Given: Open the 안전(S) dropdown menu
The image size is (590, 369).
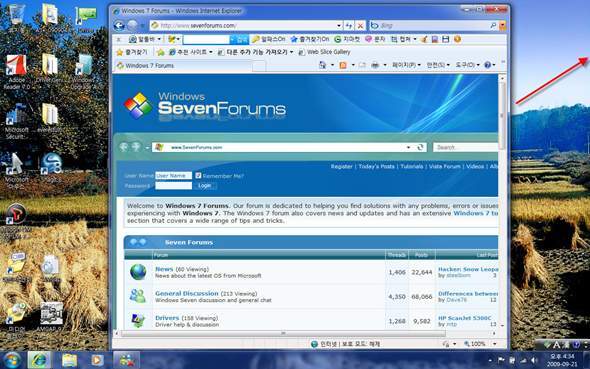Looking at the screenshot, I should pos(438,65).
